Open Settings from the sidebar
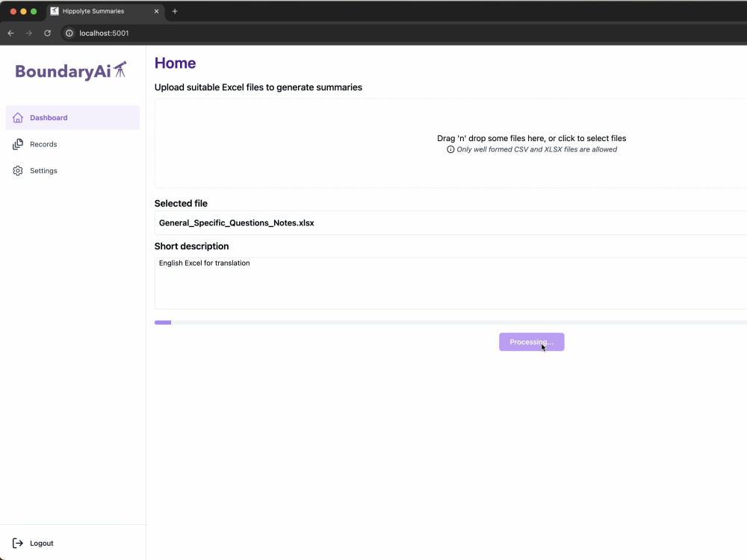 pos(72,170)
